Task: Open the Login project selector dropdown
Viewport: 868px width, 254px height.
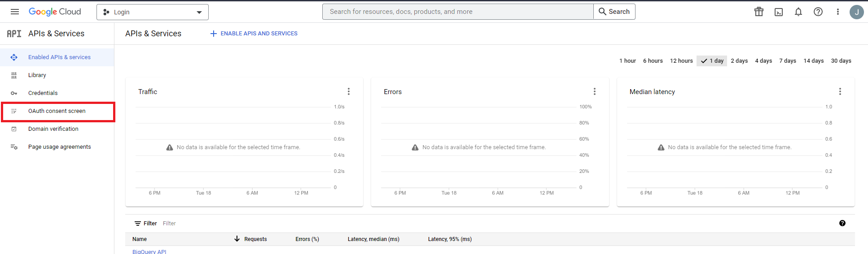Action: (153, 12)
